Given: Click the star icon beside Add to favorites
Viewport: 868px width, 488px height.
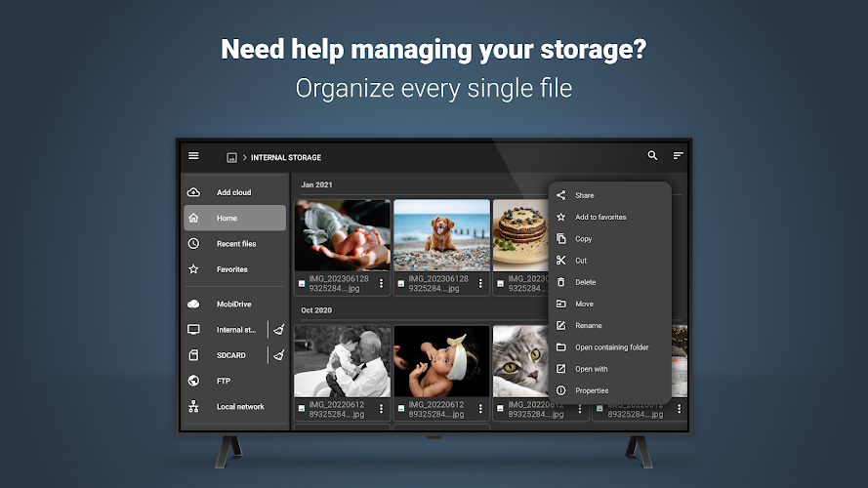Looking at the screenshot, I should pos(560,217).
